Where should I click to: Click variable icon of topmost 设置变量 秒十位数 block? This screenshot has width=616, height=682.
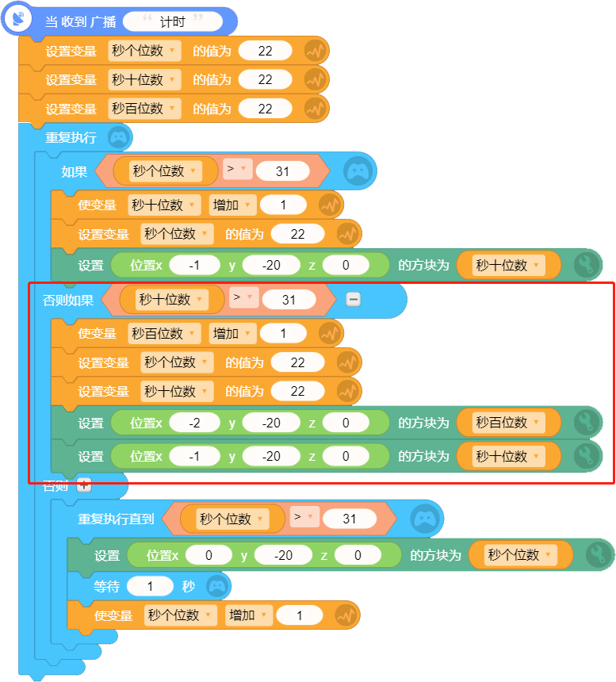[316, 80]
